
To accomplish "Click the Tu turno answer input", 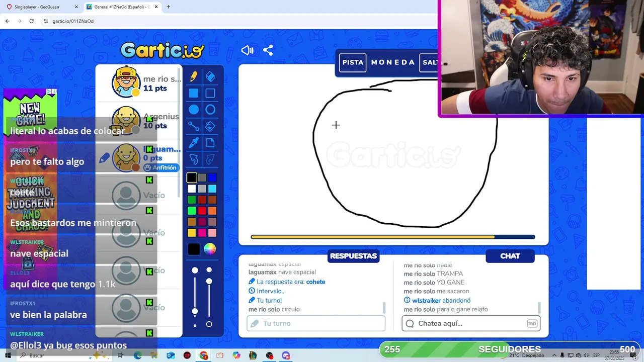I will tap(316, 323).
